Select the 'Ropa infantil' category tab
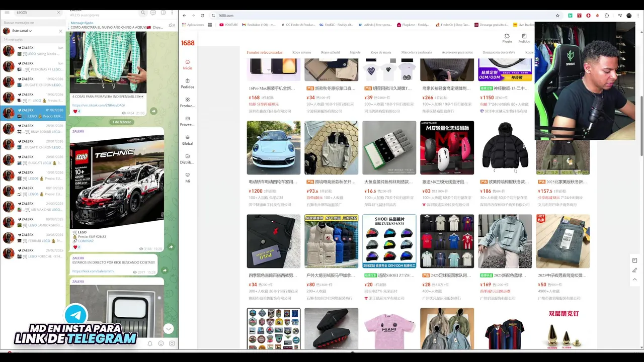The height and width of the screenshot is (362, 644). (331, 52)
